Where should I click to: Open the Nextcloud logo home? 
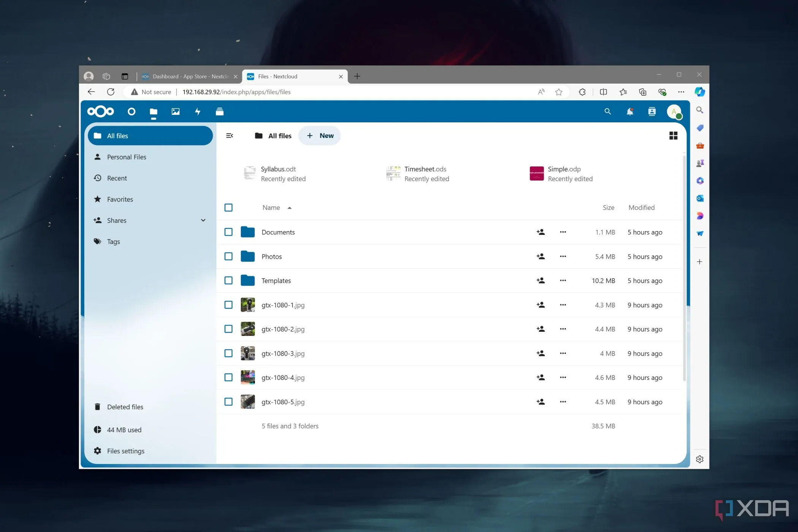point(100,111)
